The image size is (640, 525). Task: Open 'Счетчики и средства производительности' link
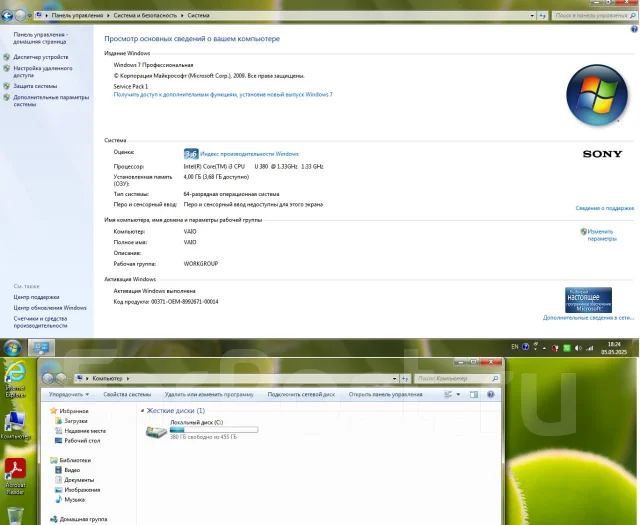point(40,322)
